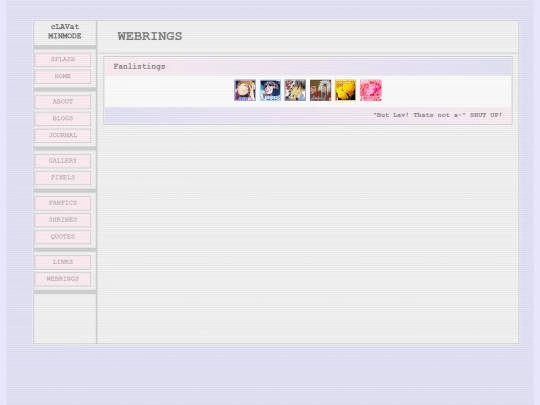Select the WEBRINGS sidebar button
The image size is (540, 405).
point(63,279)
